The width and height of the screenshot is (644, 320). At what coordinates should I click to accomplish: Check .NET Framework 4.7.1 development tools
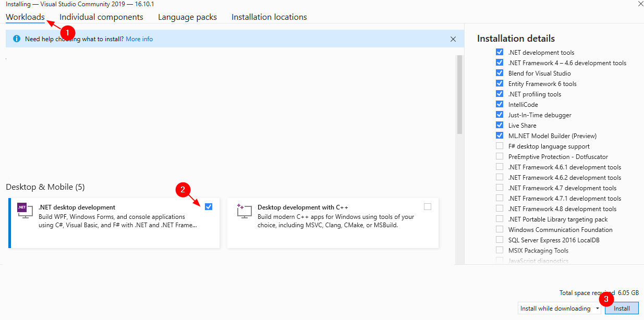tap(500, 198)
